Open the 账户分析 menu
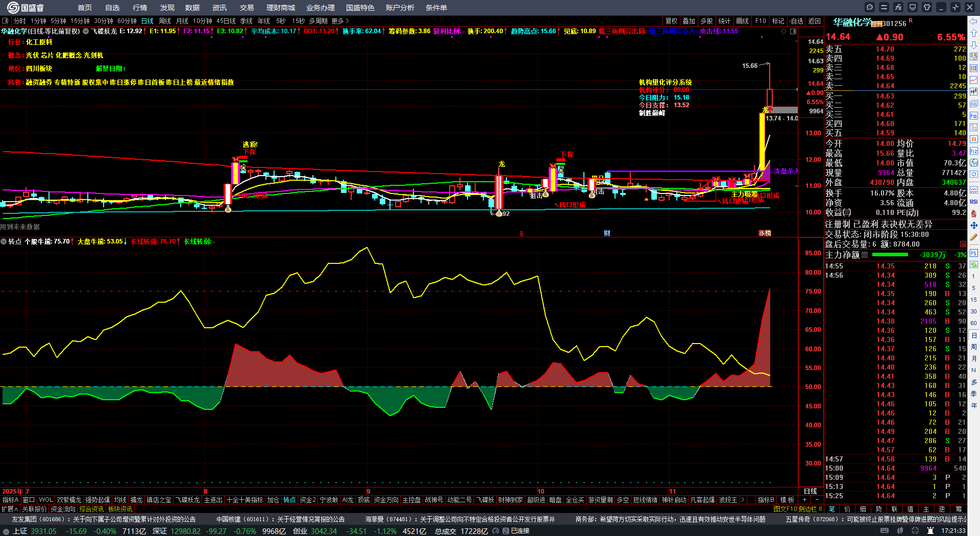 coord(400,8)
